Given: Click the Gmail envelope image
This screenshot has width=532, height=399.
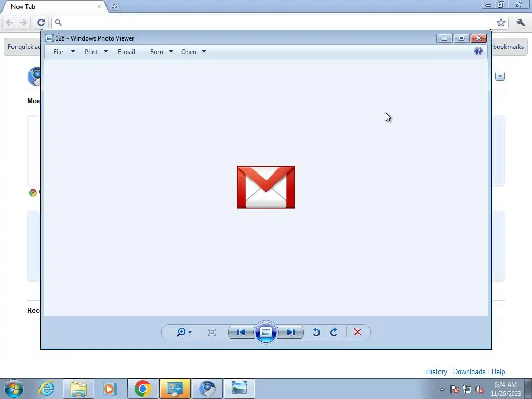Looking at the screenshot, I should coord(265,187).
